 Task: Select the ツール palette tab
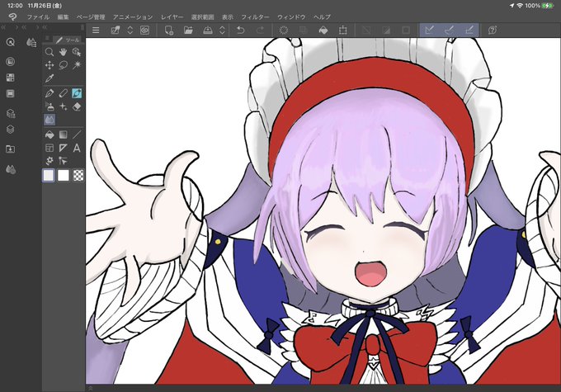(67, 40)
